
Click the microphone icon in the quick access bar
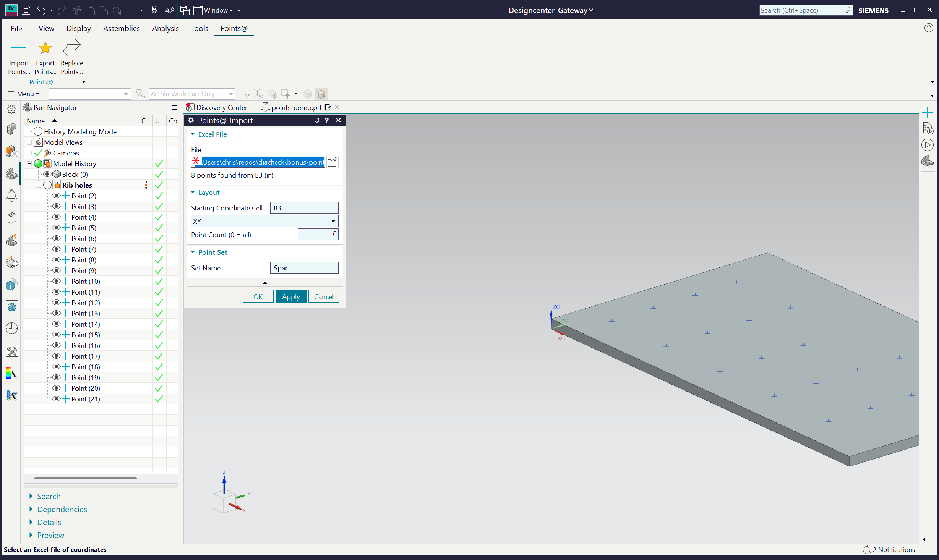(154, 10)
